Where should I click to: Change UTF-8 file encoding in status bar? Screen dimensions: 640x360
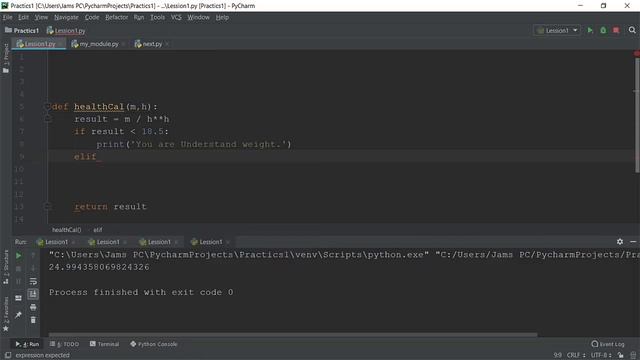click(601, 355)
